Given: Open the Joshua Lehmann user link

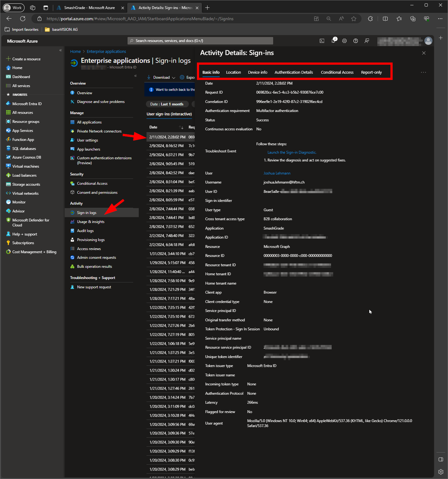Looking at the screenshot, I should (277, 173).
